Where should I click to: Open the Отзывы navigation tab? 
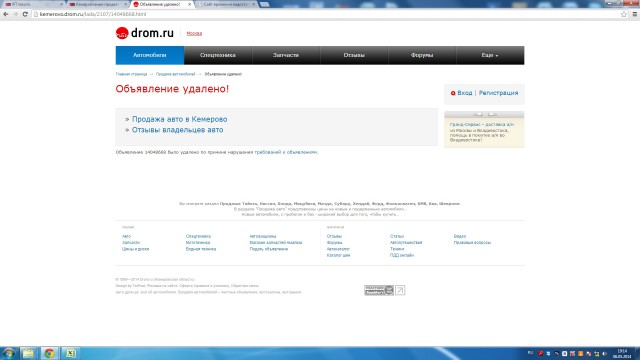click(354, 55)
